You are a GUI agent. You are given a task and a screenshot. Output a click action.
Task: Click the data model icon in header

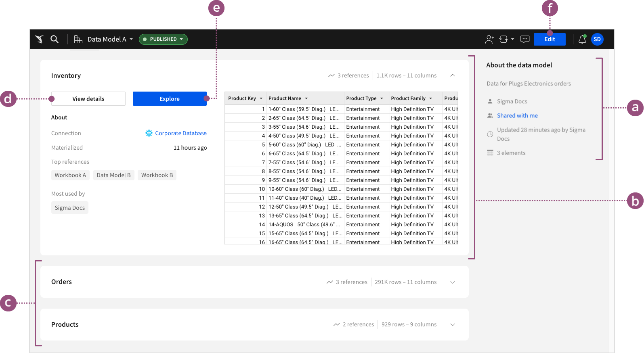pos(78,39)
